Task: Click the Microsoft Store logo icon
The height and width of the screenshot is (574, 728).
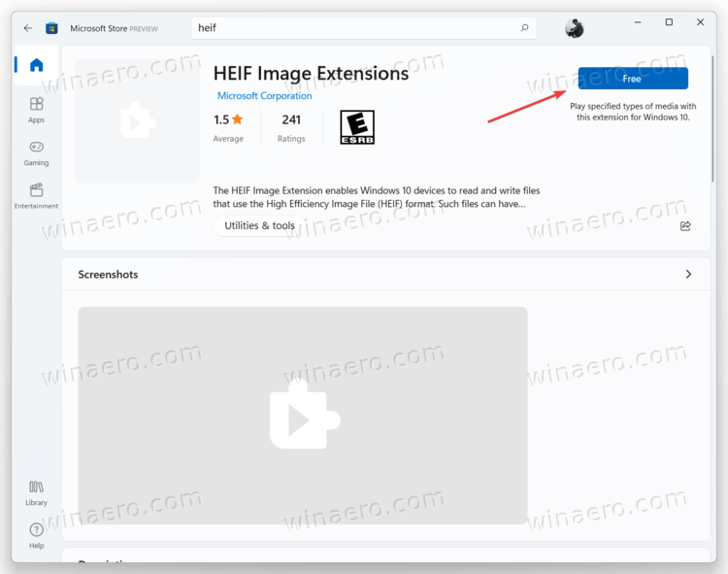Action: pos(51,28)
